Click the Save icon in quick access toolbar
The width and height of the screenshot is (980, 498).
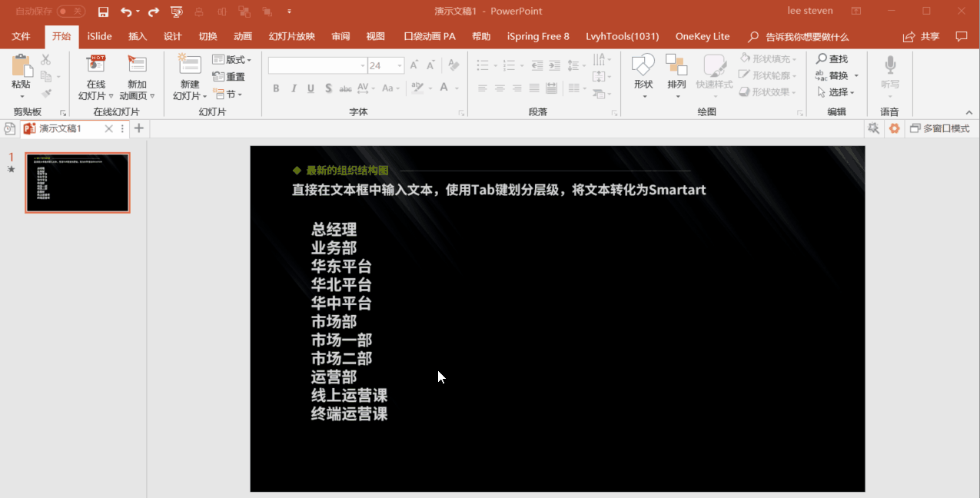click(x=103, y=12)
